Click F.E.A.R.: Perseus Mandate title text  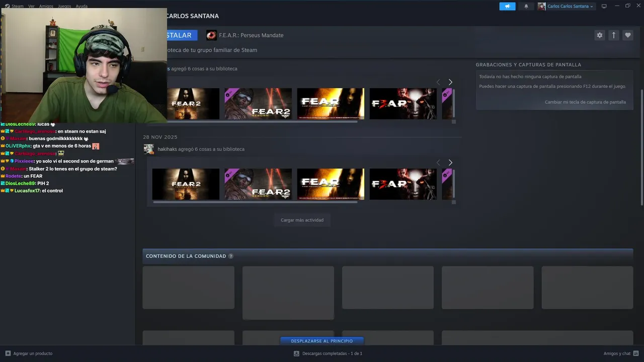pyautogui.click(x=251, y=35)
